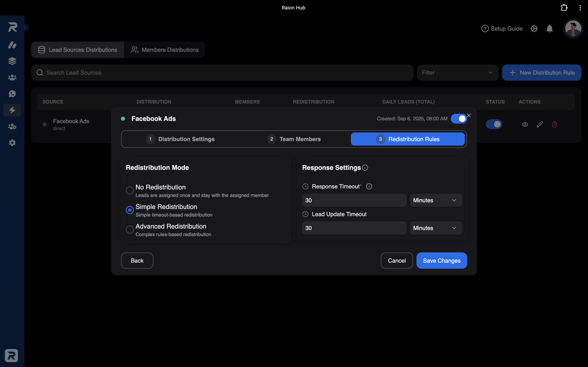Screen dimensions: 588x367
Task: Expand the Filter dropdown
Action: [x=458, y=73]
